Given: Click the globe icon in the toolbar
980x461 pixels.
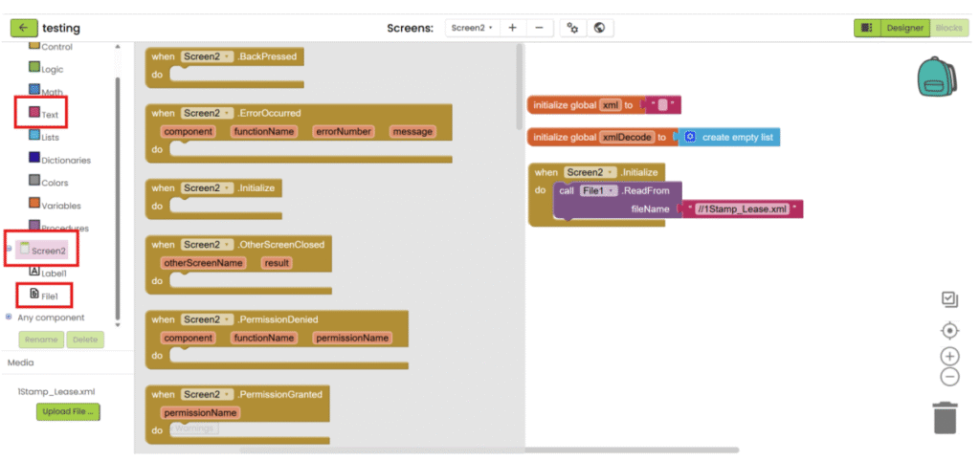Looking at the screenshot, I should [x=599, y=28].
